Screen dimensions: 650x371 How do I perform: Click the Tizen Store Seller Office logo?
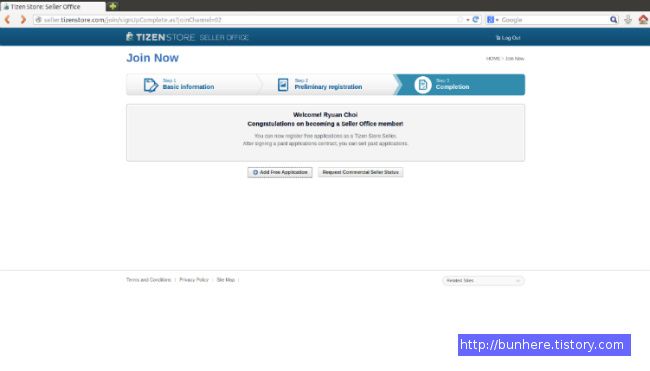point(187,37)
